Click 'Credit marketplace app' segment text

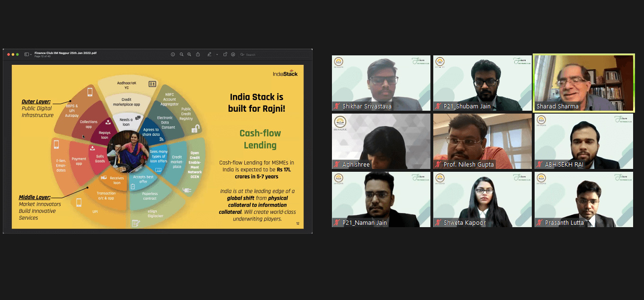point(127,102)
